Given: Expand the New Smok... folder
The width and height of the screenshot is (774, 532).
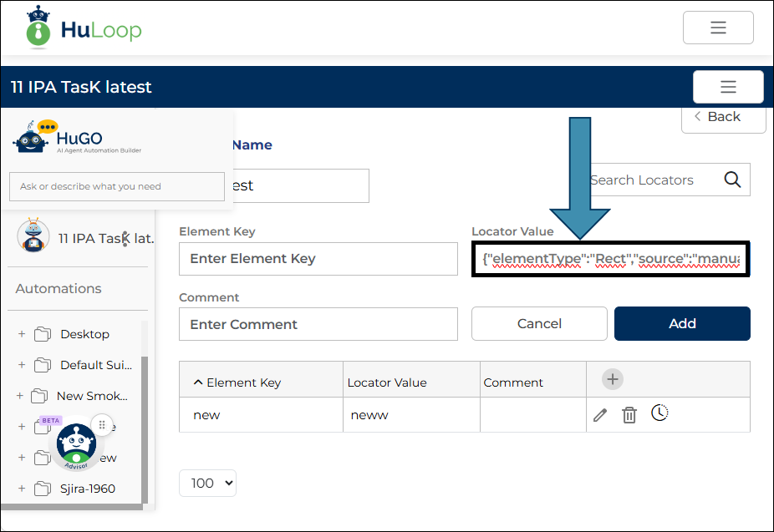Looking at the screenshot, I should pyautogui.click(x=20, y=396).
